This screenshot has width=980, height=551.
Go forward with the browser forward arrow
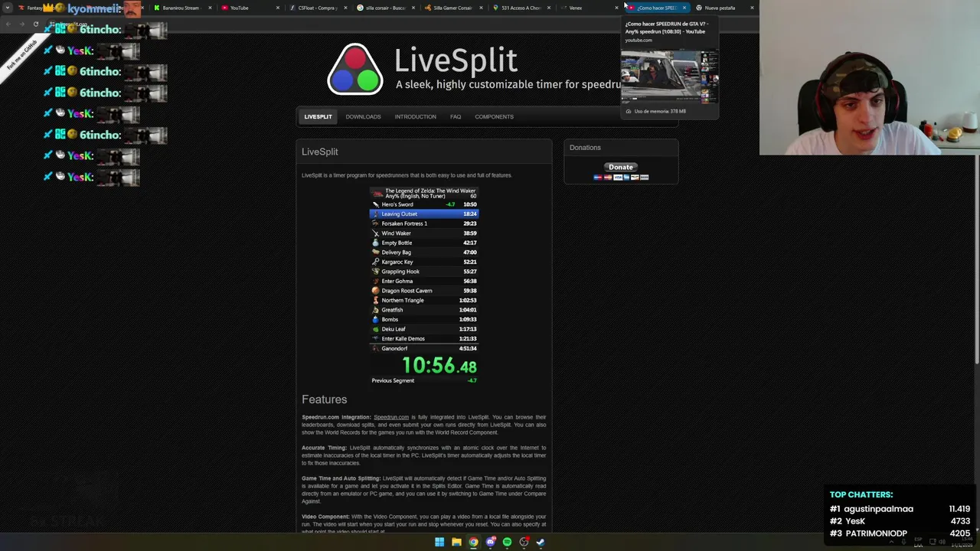21,24
